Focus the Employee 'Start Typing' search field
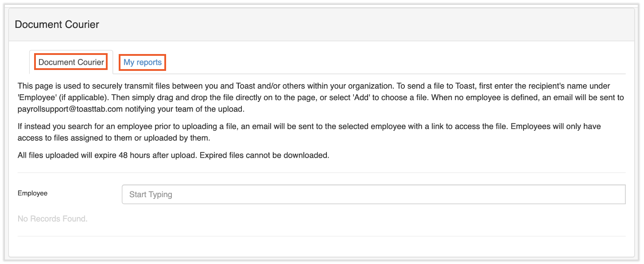644x264 pixels. pos(373,194)
